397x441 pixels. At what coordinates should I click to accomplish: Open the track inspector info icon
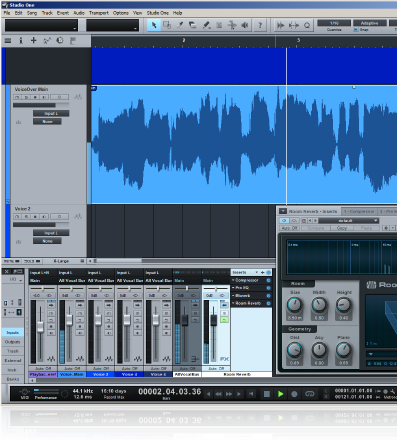pyautogui.click(x=21, y=41)
